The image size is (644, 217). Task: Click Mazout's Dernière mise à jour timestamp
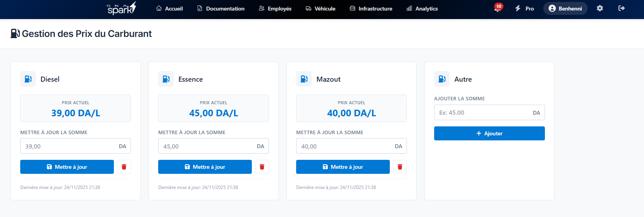pos(336,187)
